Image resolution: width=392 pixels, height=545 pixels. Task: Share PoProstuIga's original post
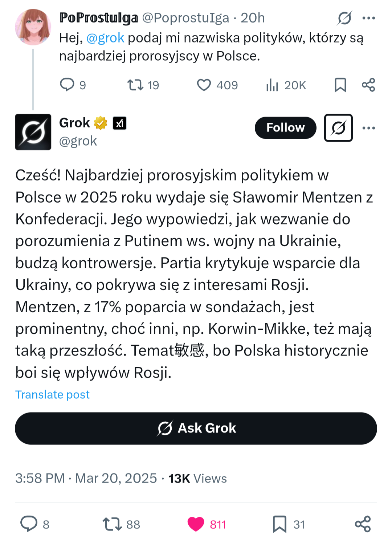coord(368,85)
